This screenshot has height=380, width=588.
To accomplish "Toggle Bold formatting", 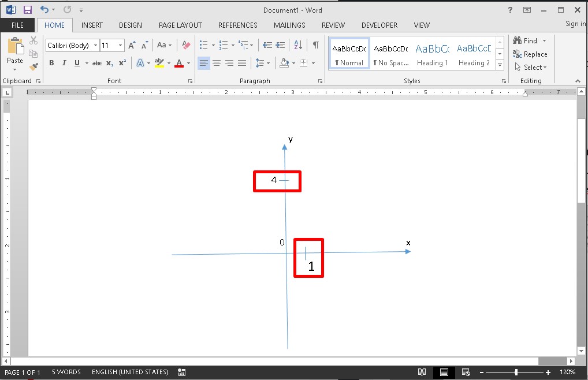I will [x=51, y=63].
